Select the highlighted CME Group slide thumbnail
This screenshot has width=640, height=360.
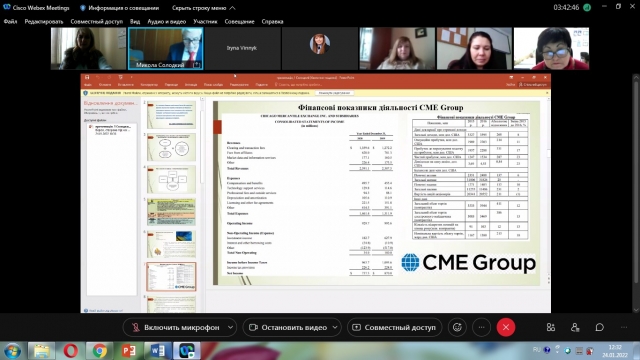171,277
